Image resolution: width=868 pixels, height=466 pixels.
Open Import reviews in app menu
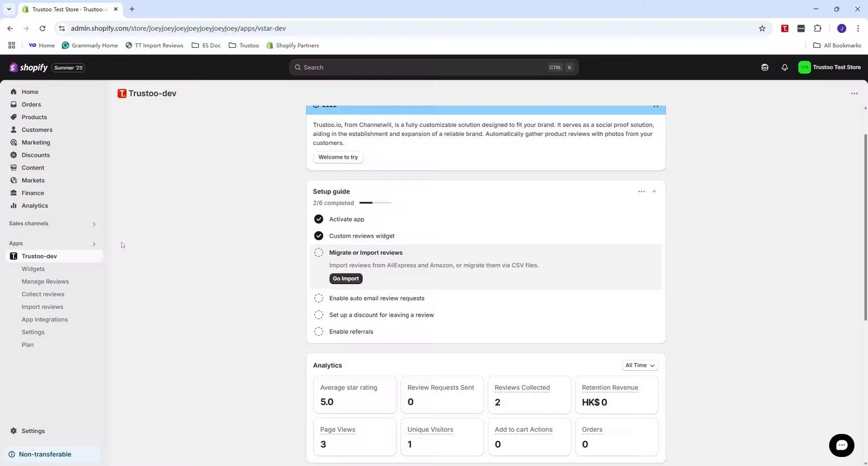pos(42,307)
